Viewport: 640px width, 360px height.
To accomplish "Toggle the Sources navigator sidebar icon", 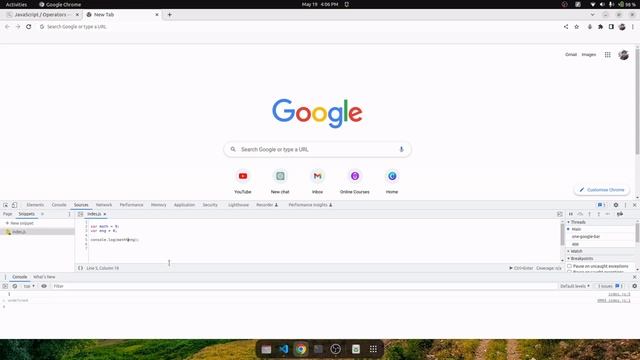I will tap(80, 214).
